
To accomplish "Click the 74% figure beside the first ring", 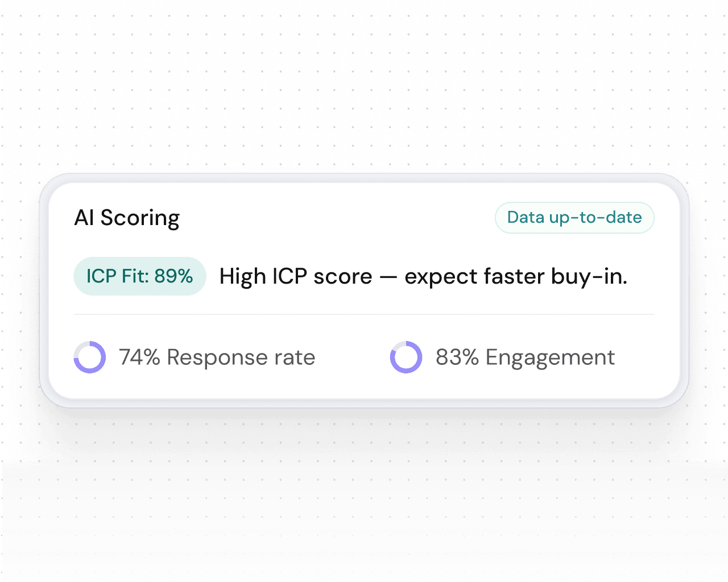I will (x=139, y=357).
